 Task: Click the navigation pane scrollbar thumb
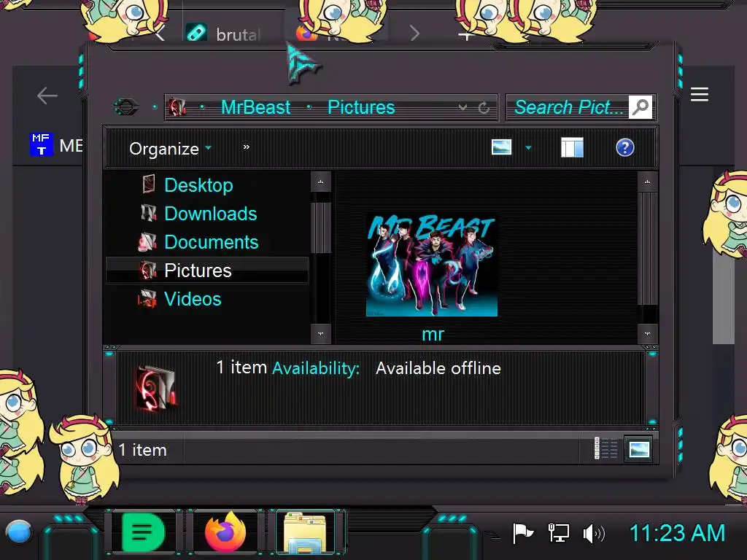[321, 227]
